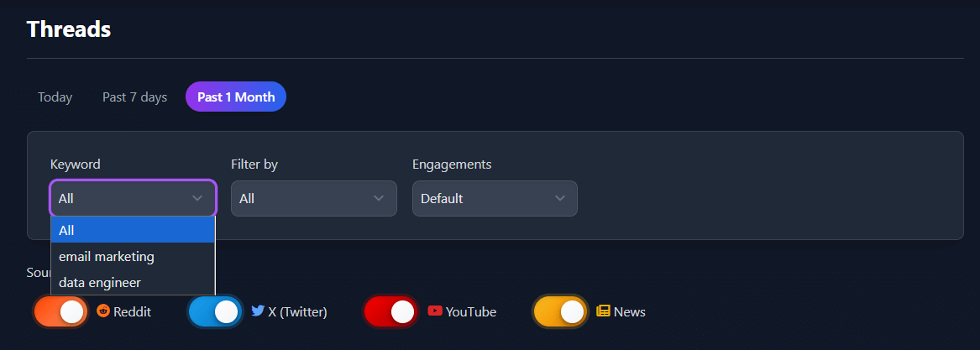Collapse the open Keyword dropdown
The height and width of the screenshot is (350, 980).
(133, 199)
